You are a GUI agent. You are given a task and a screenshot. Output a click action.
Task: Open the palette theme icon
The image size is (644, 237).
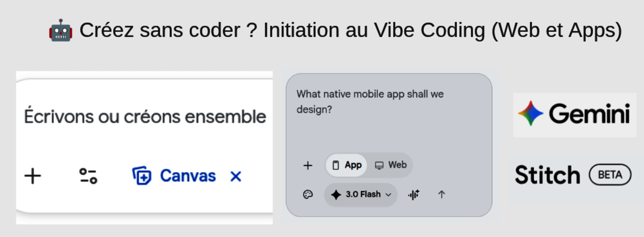pyautogui.click(x=308, y=195)
